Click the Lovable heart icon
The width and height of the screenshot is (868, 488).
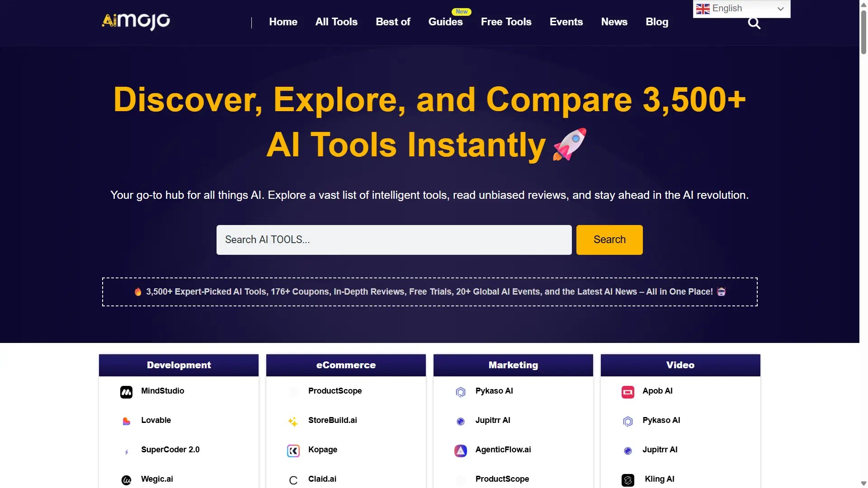(126, 422)
